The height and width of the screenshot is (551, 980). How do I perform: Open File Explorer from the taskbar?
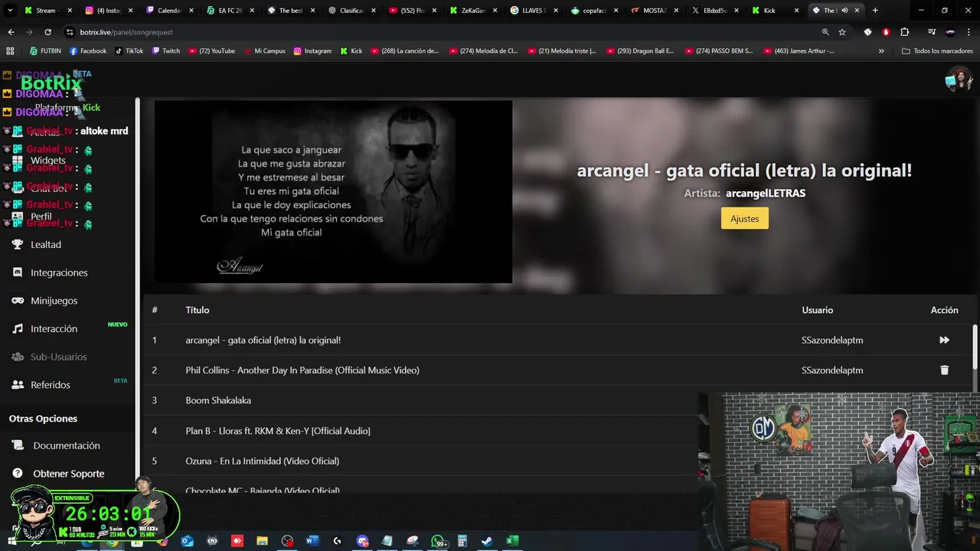(x=262, y=541)
